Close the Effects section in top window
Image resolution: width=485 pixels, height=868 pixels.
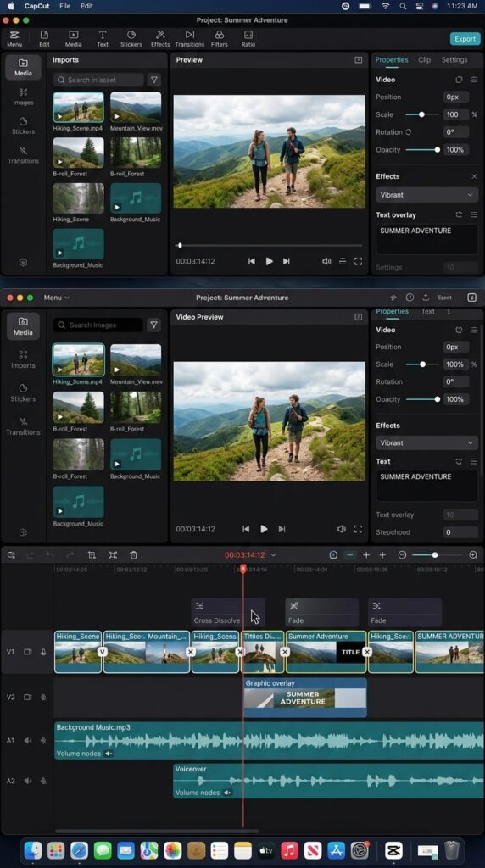point(474,176)
